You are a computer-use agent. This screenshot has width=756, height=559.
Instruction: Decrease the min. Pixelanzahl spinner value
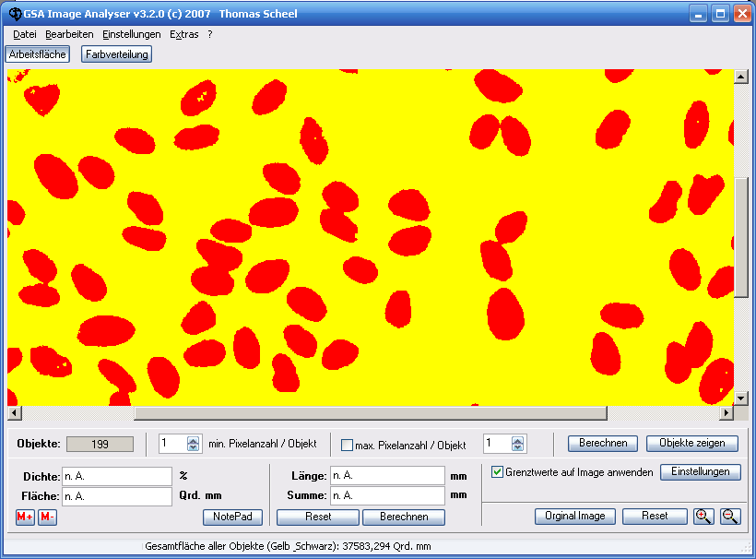194,447
